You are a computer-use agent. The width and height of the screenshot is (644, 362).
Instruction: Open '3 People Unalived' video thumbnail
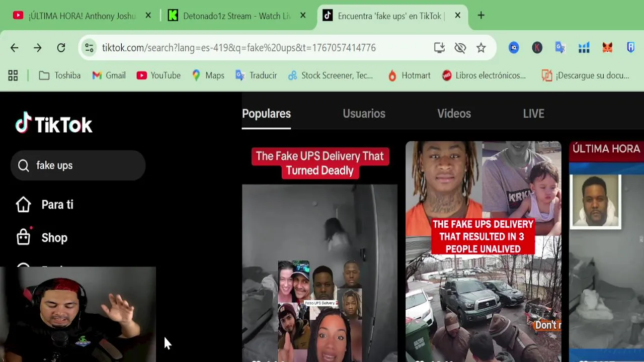point(484,251)
